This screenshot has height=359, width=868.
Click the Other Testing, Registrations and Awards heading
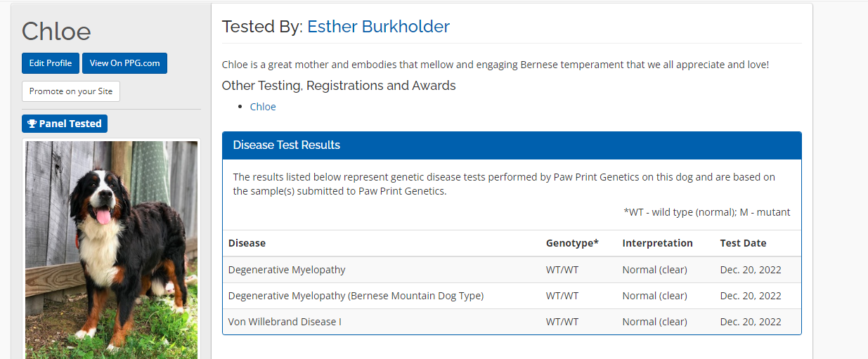coord(339,86)
